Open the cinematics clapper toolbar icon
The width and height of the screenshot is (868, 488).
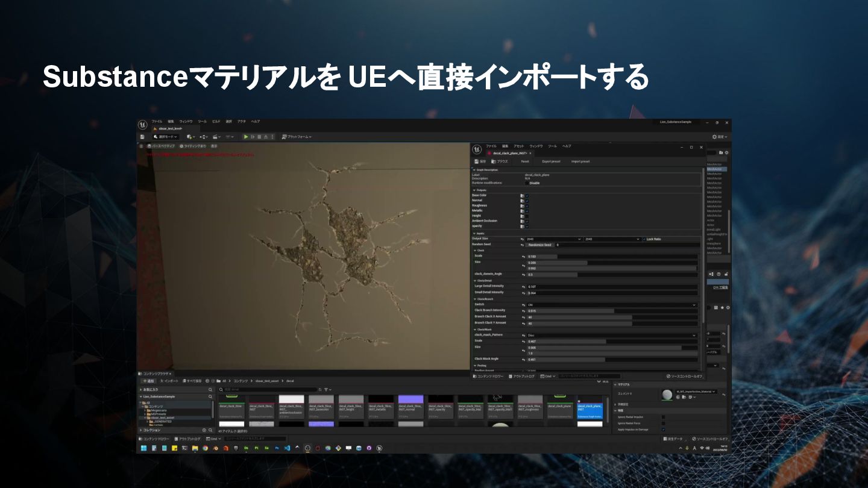[x=216, y=137]
